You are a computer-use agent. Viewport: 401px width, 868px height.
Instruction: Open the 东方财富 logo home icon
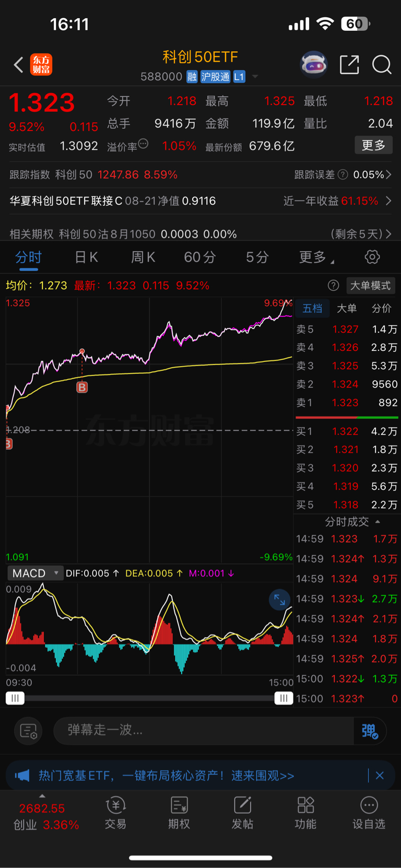pyautogui.click(x=41, y=65)
